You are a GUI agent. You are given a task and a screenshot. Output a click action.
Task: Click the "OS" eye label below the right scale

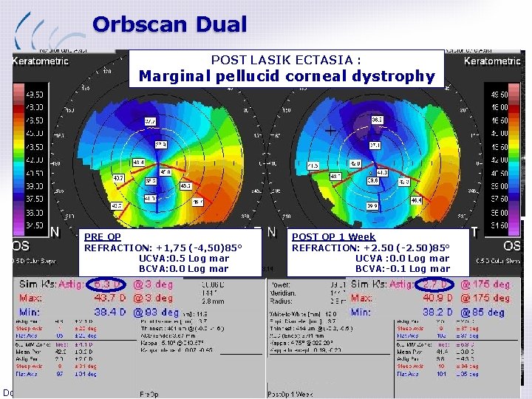pyautogui.click(x=512, y=246)
